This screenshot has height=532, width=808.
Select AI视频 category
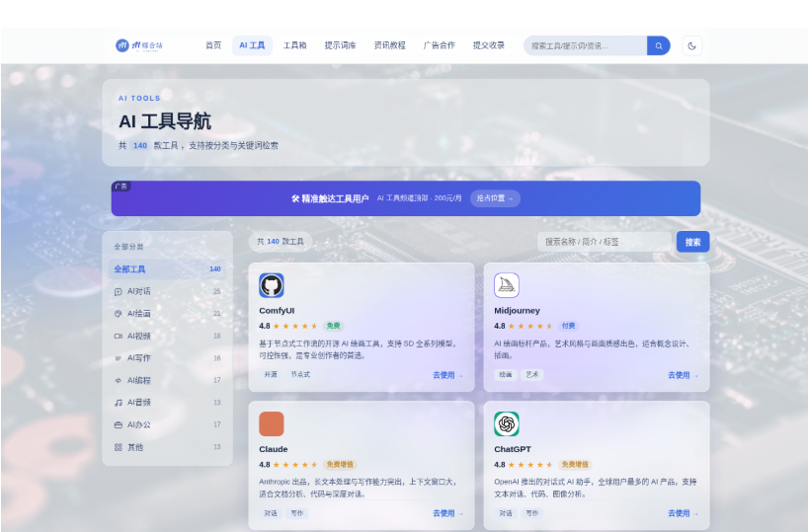[x=167, y=336]
